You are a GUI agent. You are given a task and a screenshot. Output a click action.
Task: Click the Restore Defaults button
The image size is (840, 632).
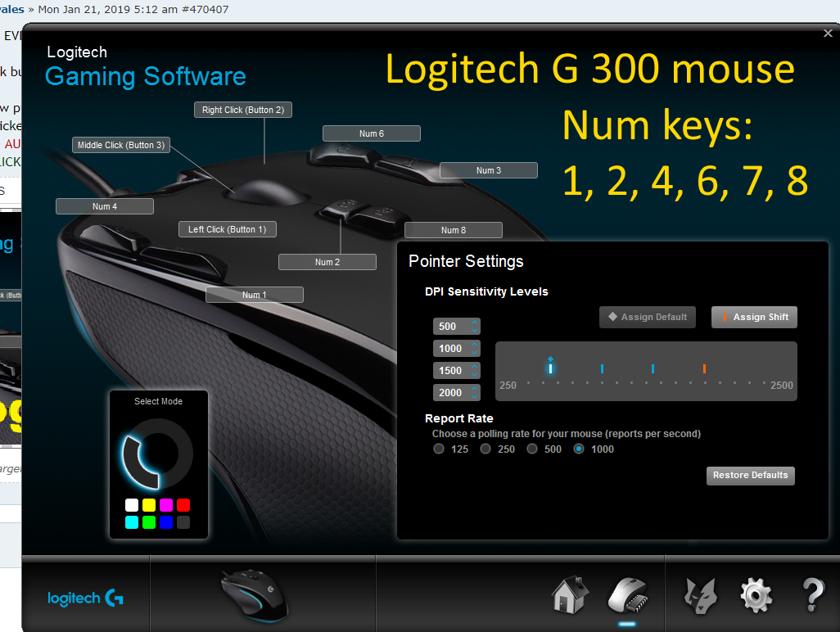click(x=751, y=476)
